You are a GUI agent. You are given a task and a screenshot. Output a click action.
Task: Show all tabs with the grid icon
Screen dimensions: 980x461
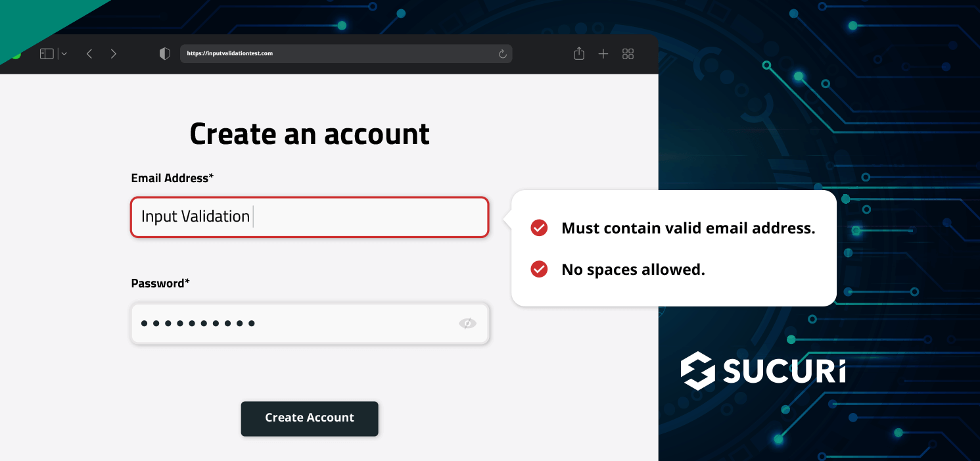tap(628, 53)
